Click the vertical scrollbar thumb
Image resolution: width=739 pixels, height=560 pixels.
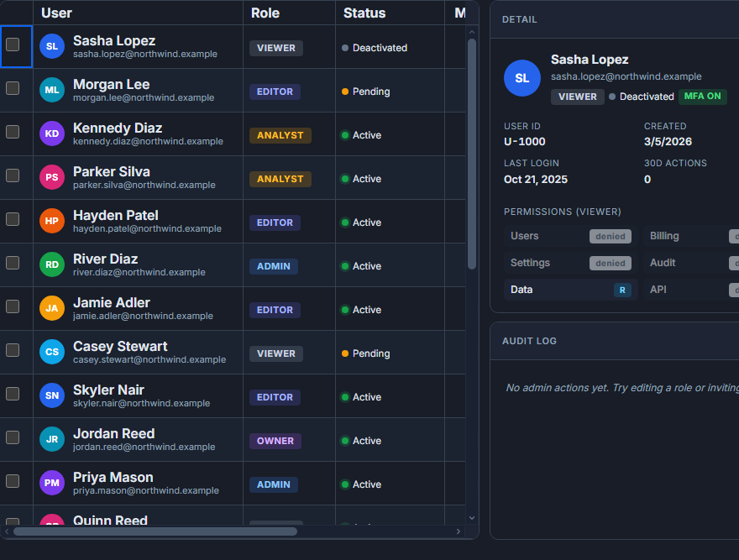(x=472, y=154)
